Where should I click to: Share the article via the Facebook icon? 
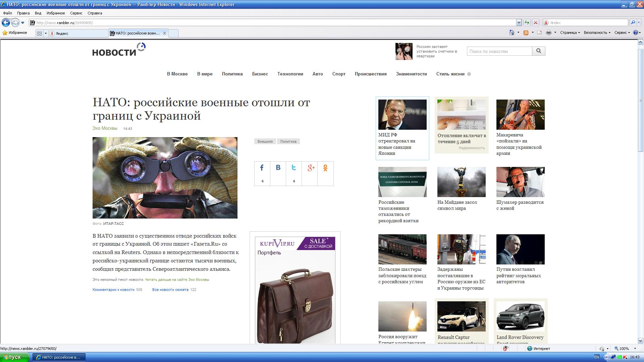coord(262,168)
